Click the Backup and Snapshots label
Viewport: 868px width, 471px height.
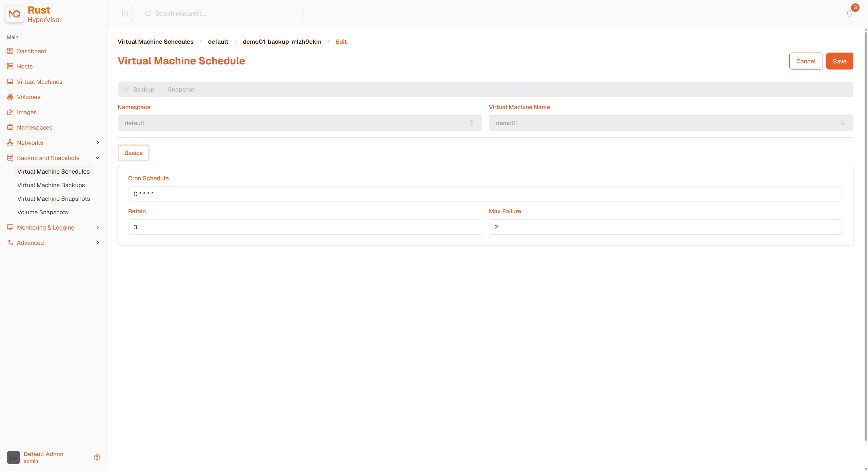(x=48, y=158)
